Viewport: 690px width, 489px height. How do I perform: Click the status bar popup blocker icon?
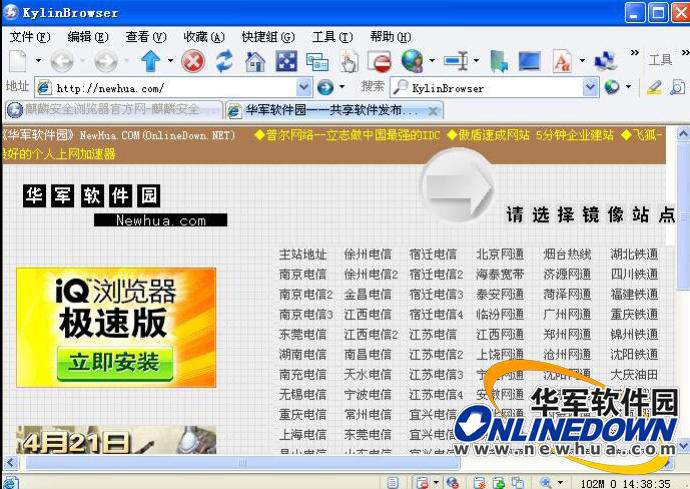tap(422, 482)
